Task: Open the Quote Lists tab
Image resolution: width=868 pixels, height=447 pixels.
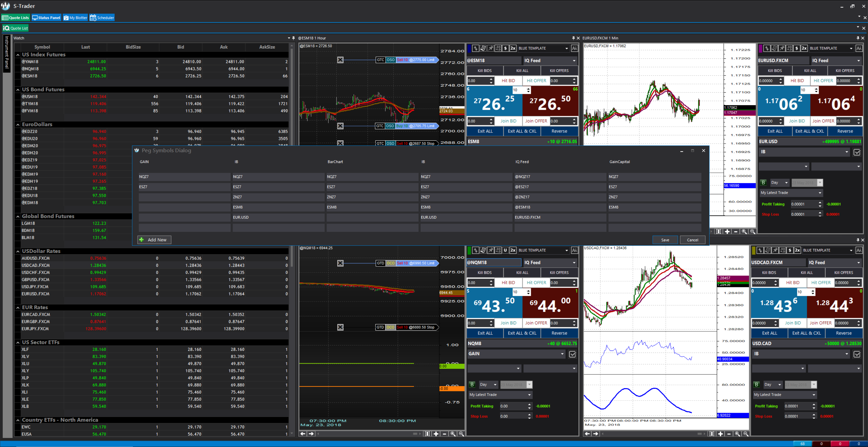Action: point(16,18)
